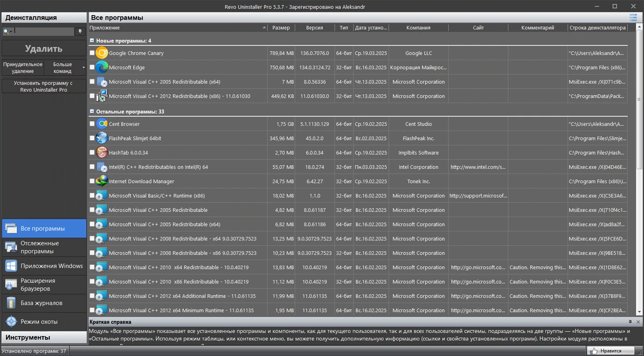Sort by the Версия column header

314,28
